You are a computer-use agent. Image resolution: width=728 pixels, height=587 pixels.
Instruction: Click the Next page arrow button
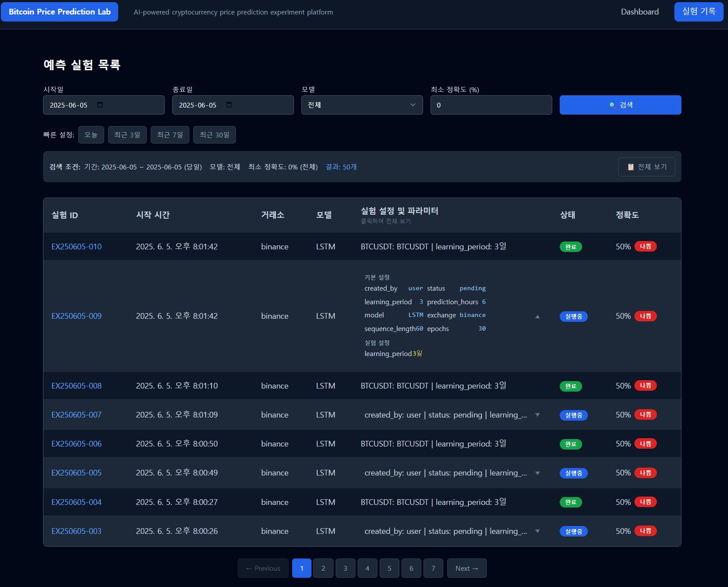467,568
